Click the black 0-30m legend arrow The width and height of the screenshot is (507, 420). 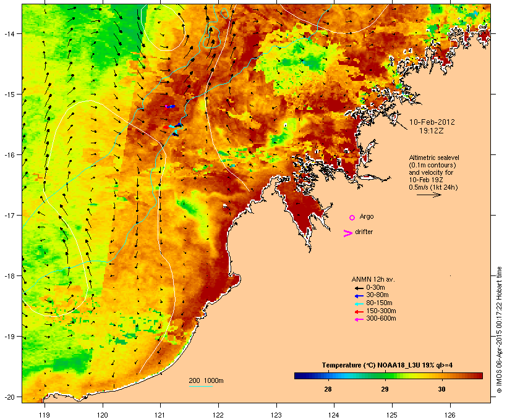pyautogui.click(x=359, y=288)
